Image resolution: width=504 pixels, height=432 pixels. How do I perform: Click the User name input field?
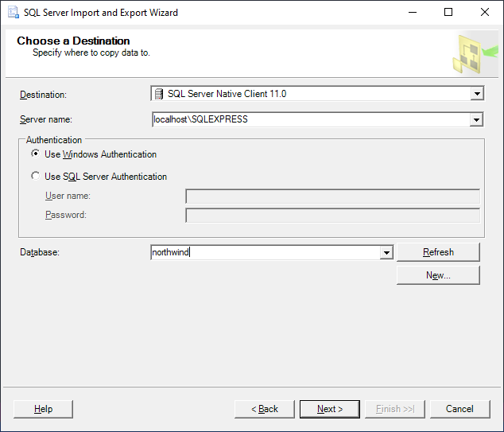(x=332, y=197)
